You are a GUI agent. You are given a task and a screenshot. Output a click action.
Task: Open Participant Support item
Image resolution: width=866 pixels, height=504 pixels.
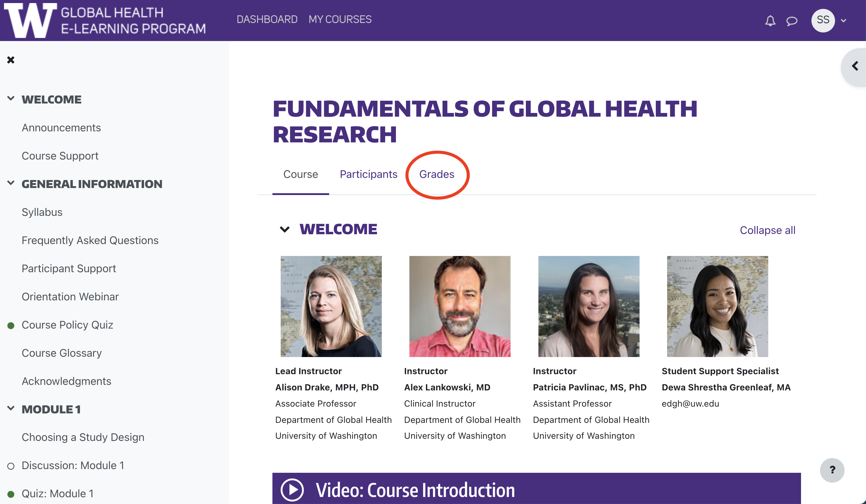tap(69, 269)
